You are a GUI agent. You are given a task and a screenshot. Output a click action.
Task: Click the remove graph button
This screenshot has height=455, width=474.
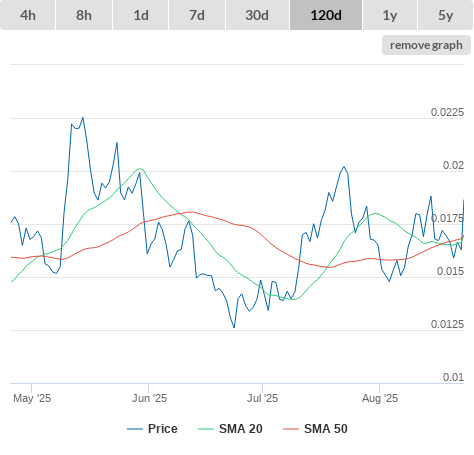pos(426,45)
